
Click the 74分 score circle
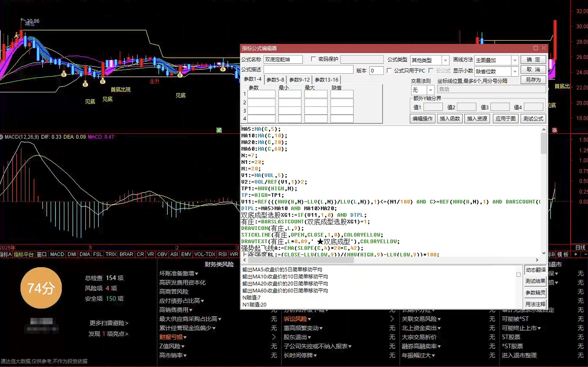pos(41,288)
